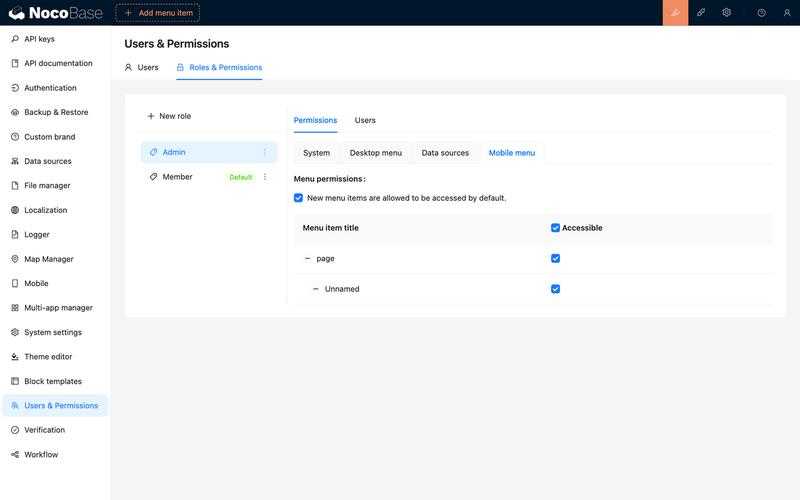Open Theme editor page
This screenshot has width=800, height=500.
pos(55,357)
